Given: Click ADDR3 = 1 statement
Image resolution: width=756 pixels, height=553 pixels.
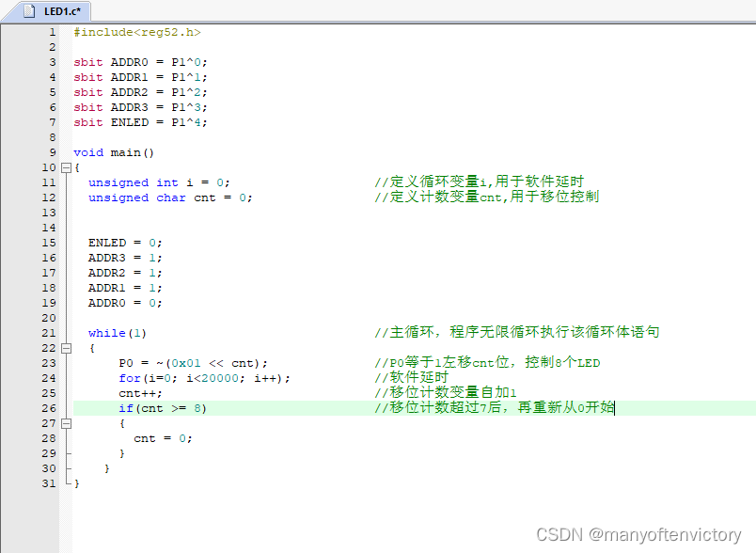Looking at the screenshot, I should (x=125, y=258).
